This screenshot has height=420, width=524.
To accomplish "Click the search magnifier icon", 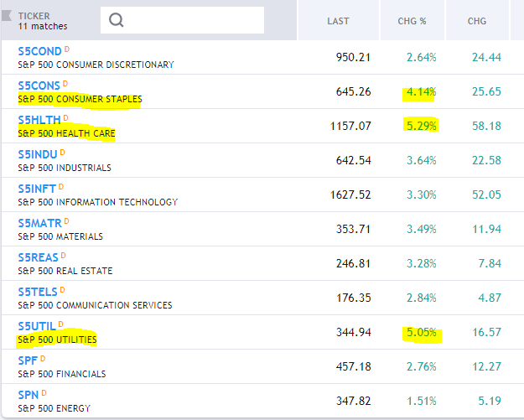I will 116,20.
